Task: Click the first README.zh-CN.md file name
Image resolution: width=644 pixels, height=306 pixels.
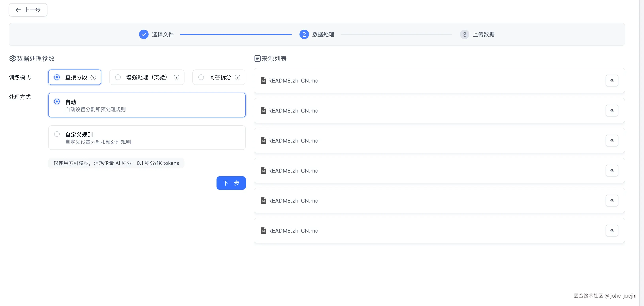Action: [293, 81]
